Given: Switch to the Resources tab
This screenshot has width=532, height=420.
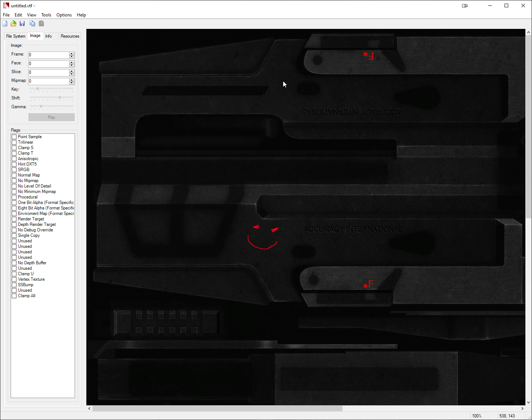Looking at the screenshot, I should click(x=70, y=36).
